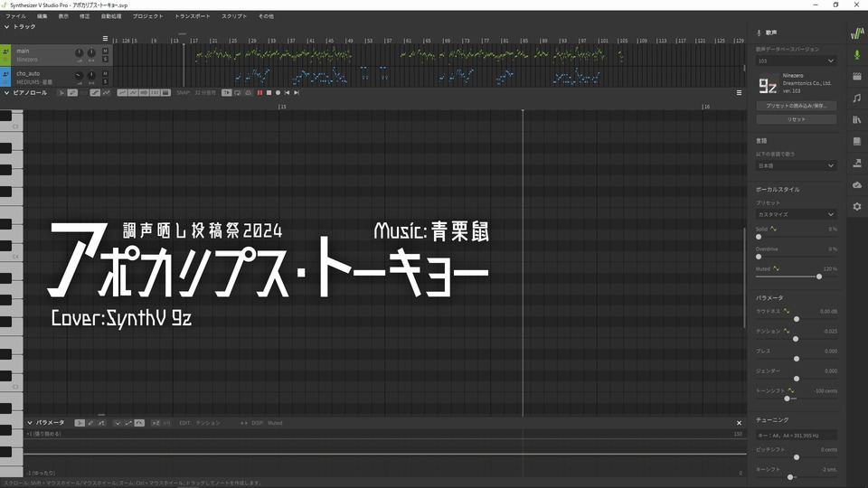Open the note properties music-note panel
868x488 pixels.
point(857,98)
